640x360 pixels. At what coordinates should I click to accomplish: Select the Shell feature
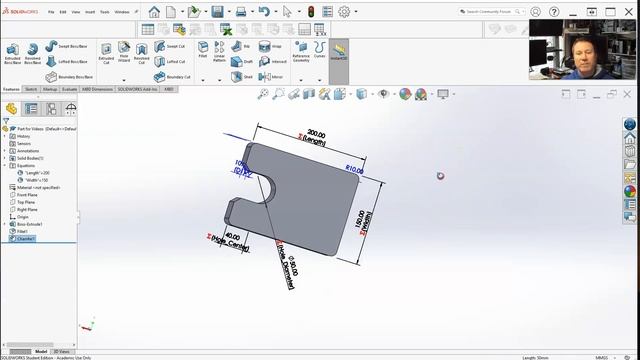(x=242, y=77)
